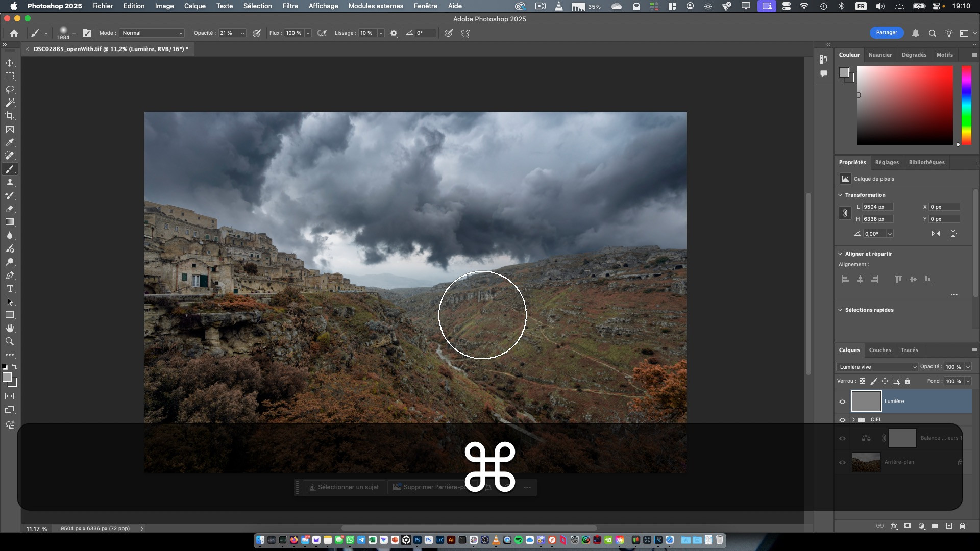Open macOS Wi-Fi status menu
This screenshot has width=980, height=551.
point(804,6)
